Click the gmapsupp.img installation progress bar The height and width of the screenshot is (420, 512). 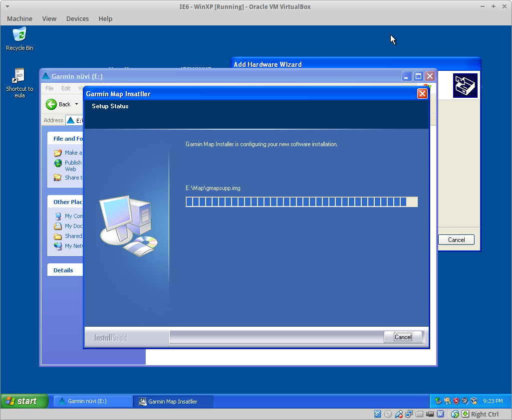pyautogui.click(x=301, y=202)
